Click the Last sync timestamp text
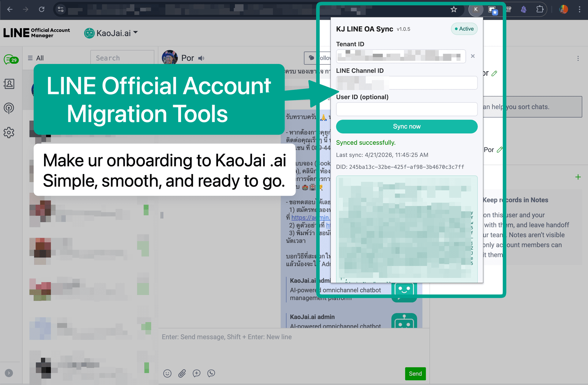Image resolution: width=588 pixels, height=385 pixels. (x=382, y=155)
